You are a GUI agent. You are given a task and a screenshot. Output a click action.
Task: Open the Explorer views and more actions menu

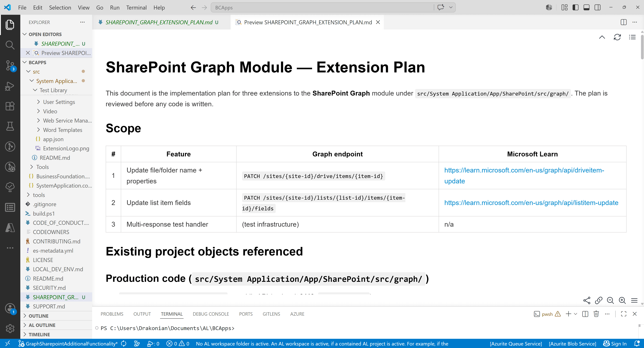point(82,22)
